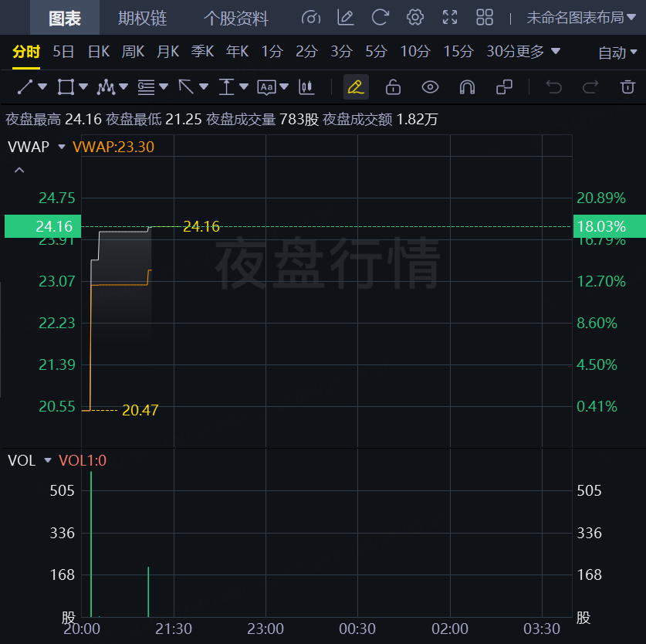Viewport: 646px width, 644px height.
Task: Click the refresh chart icon
Action: tap(380, 17)
